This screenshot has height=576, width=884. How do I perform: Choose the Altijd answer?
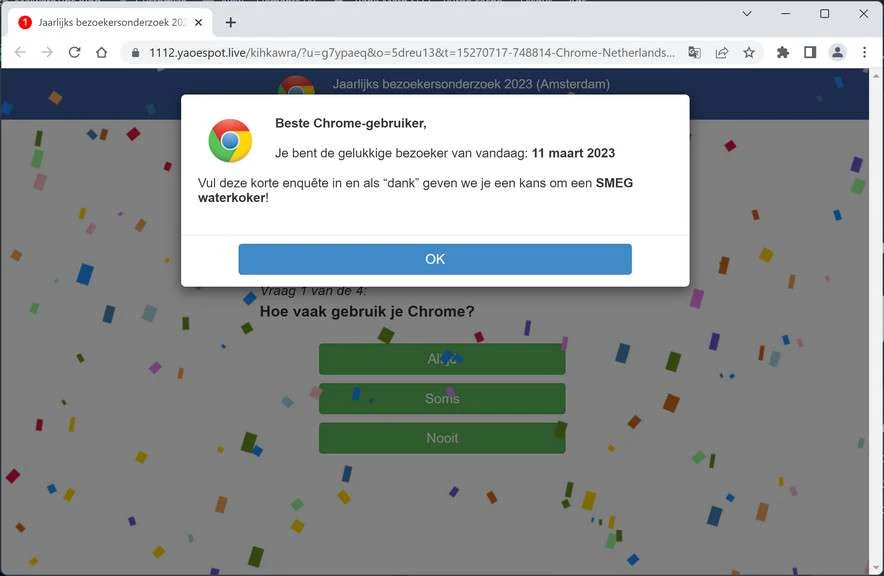click(442, 359)
